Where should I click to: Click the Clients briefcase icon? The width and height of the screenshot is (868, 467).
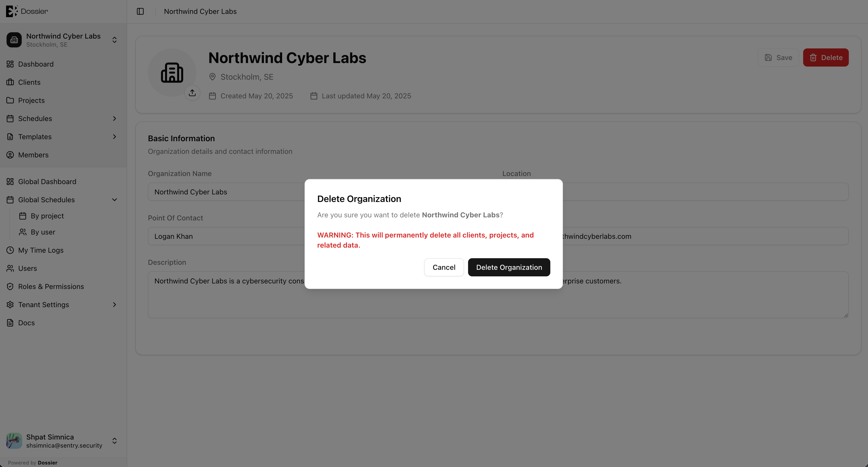pyautogui.click(x=10, y=82)
